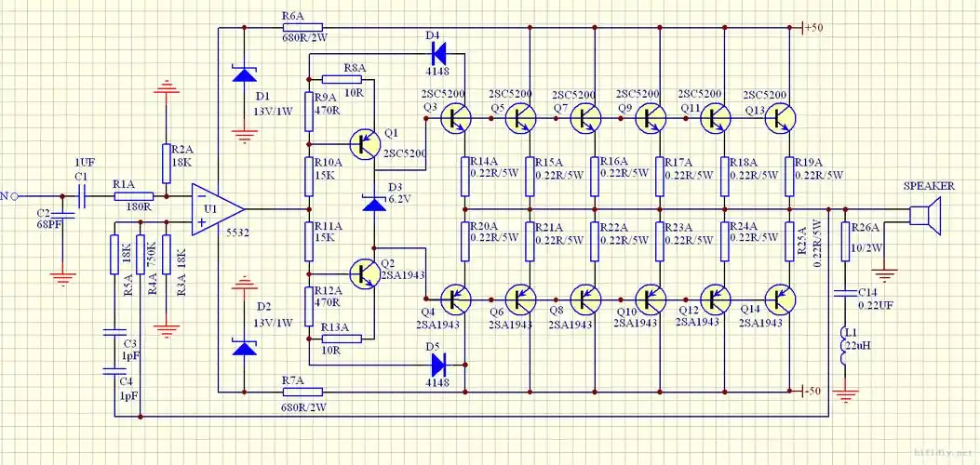Click the D1 13V/1W zener diode
This screenshot has height=465, width=980.
tap(244, 74)
